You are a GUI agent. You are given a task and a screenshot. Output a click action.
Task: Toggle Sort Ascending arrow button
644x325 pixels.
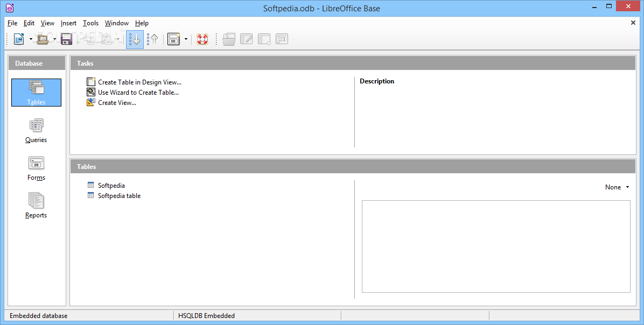pyautogui.click(x=135, y=39)
